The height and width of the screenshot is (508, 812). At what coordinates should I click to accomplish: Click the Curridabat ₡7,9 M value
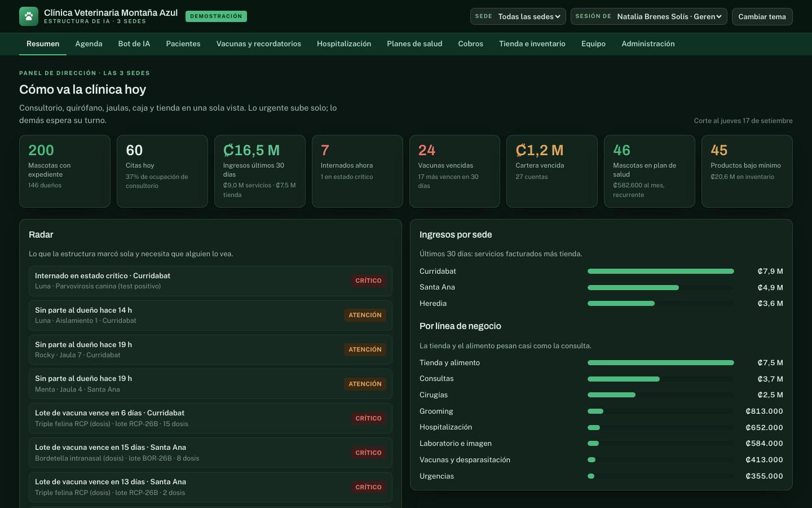pyautogui.click(x=770, y=271)
